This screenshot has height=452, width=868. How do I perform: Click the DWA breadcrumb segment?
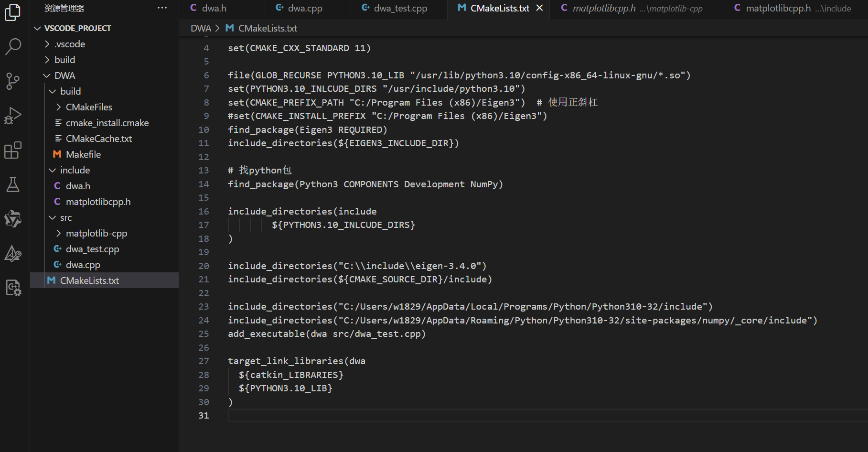(x=201, y=28)
